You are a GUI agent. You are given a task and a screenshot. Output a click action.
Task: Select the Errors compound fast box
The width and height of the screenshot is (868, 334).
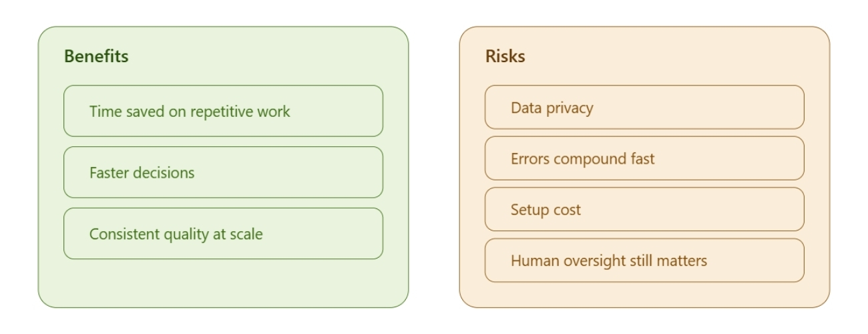pos(644,158)
